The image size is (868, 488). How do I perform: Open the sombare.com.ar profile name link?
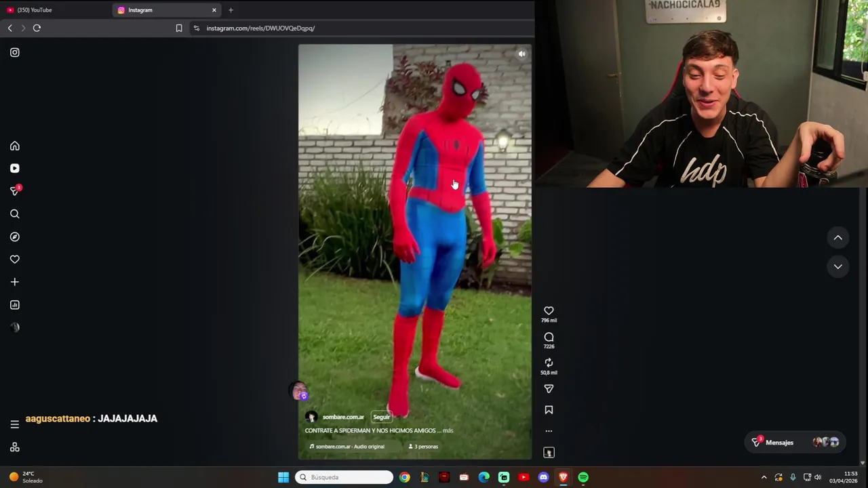(343, 417)
